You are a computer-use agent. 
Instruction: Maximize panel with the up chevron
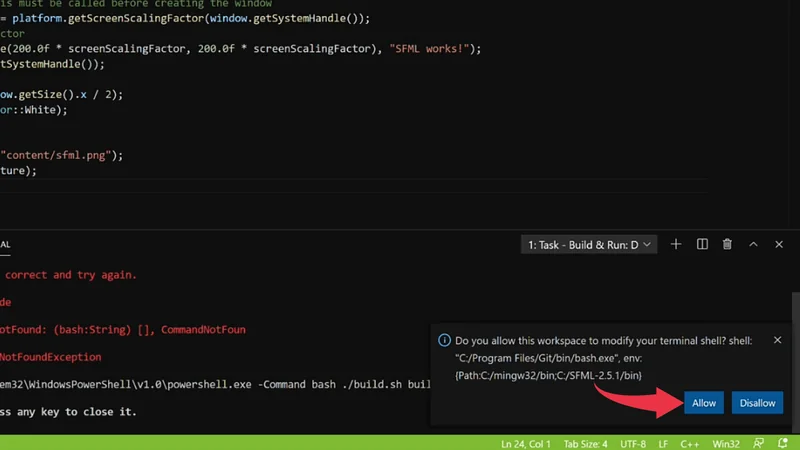coord(753,244)
